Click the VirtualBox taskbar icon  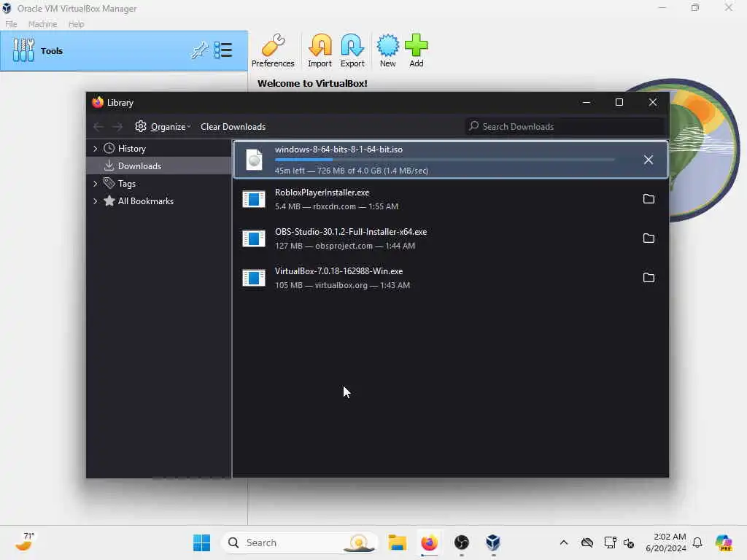493,542
